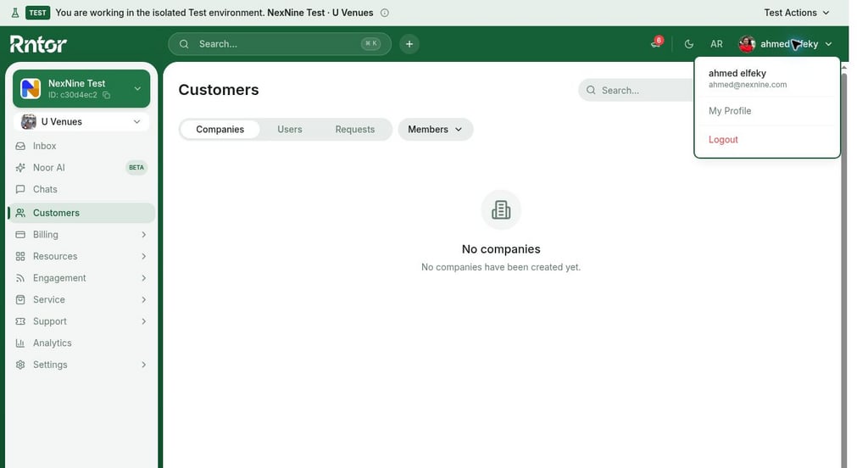Image resolution: width=868 pixels, height=468 pixels.
Task: Open Noor AI page
Action: pos(81,167)
